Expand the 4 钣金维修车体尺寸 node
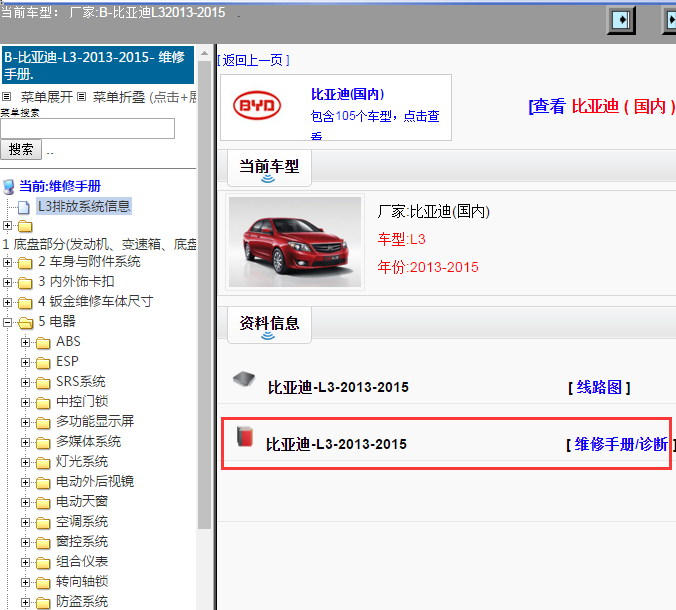This screenshot has width=676, height=610. pyautogui.click(x=7, y=303)
